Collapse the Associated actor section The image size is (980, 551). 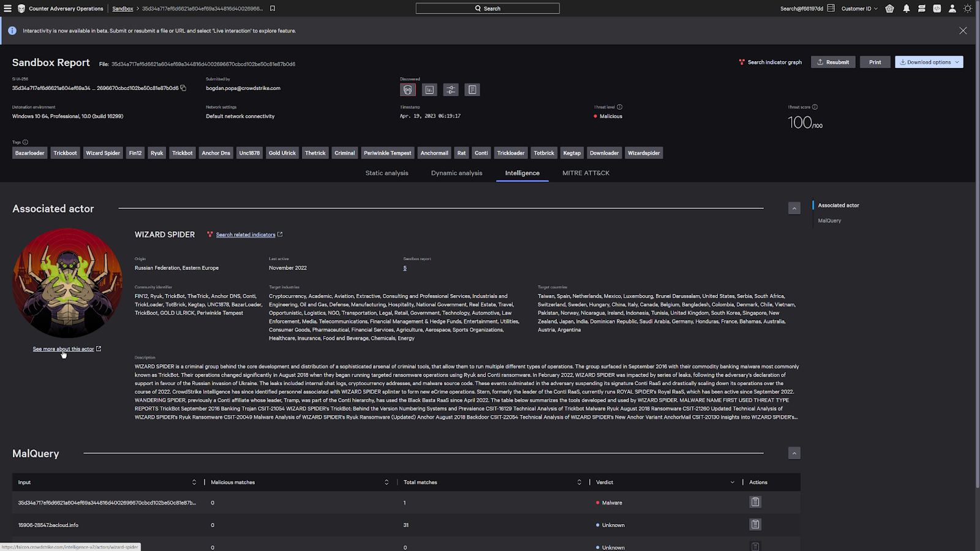794,208
